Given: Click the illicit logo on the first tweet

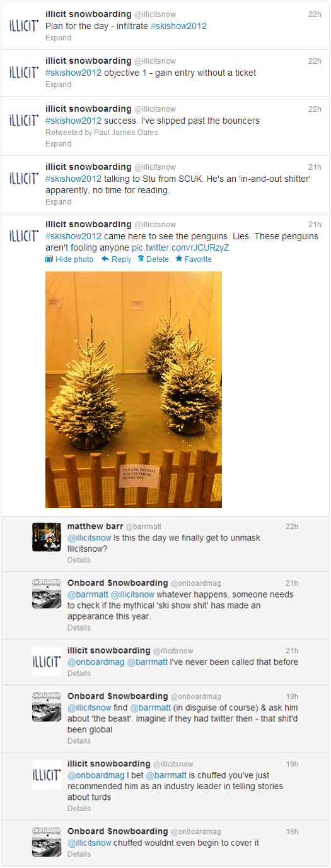Looking at the screenshot, I should click(24, 25).
